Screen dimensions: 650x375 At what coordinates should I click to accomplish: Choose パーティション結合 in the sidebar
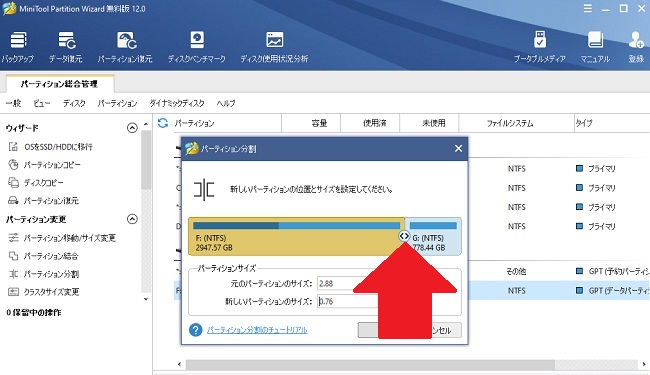tap(51, 256)
